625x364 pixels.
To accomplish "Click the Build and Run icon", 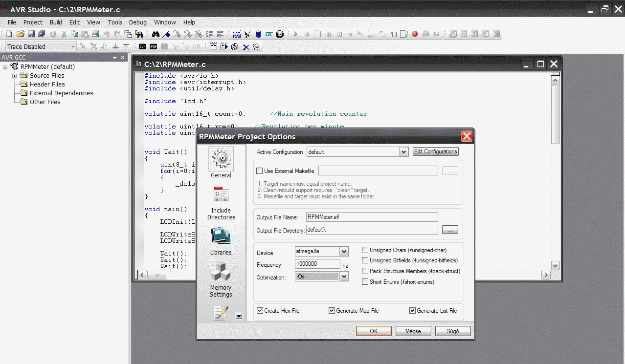I will point(224,46).
